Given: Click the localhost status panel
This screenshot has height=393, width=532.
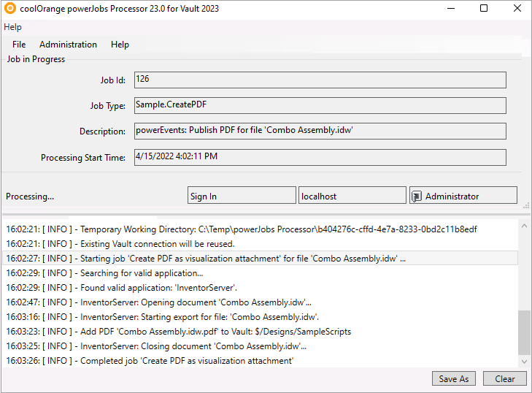Looking at the screenshot, I should (x=352, y=195).
